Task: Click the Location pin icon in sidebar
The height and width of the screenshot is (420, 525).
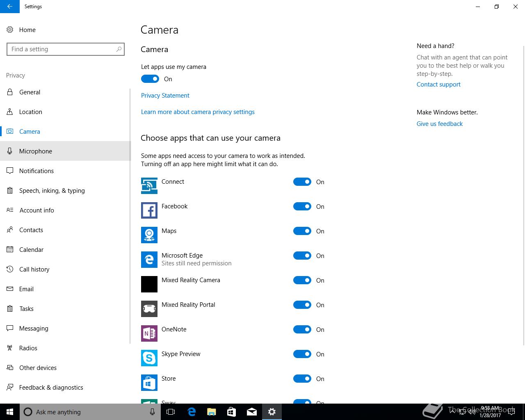Action: 10,112
